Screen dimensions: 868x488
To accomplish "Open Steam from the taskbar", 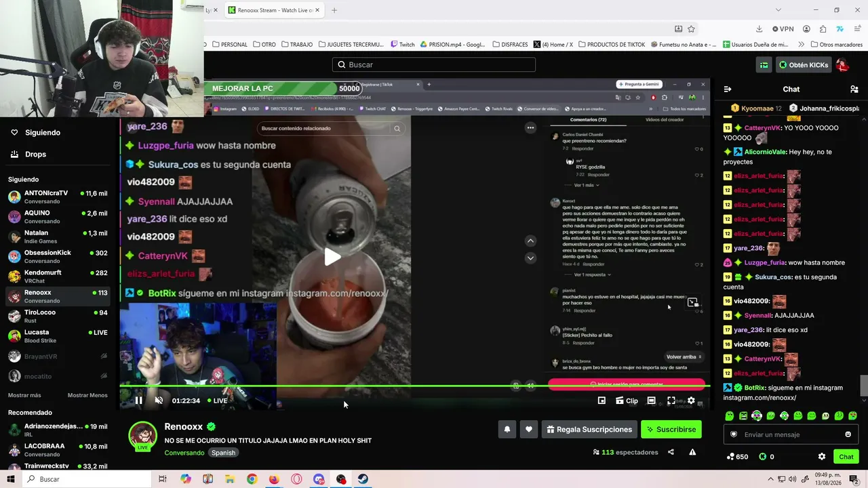I will [363, 479].
